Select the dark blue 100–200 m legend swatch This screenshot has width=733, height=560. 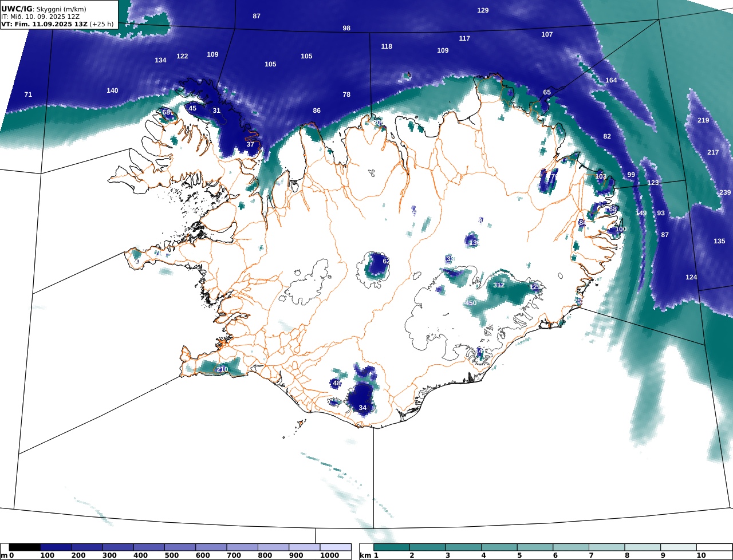coord(56,547)
